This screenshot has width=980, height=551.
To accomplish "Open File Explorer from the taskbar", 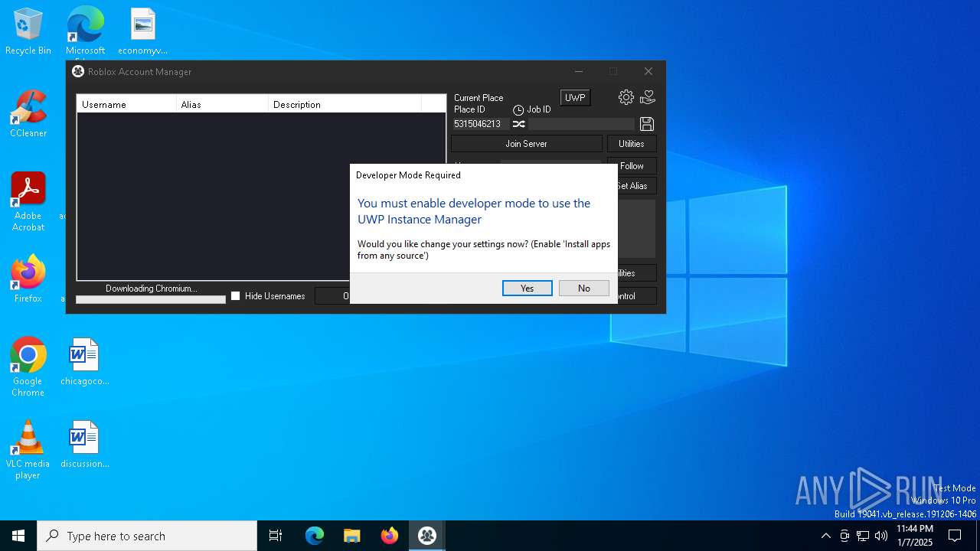I will click(x=352, y=536).
